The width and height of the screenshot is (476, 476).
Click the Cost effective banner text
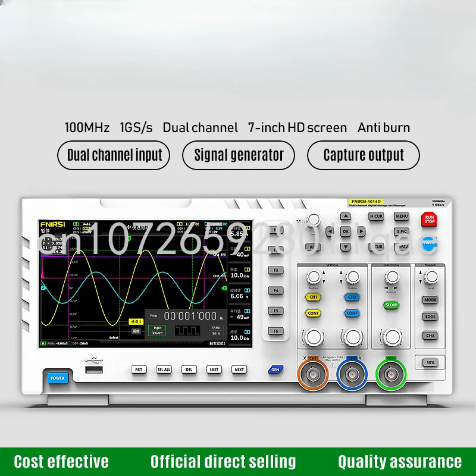[x=61, y=462]
